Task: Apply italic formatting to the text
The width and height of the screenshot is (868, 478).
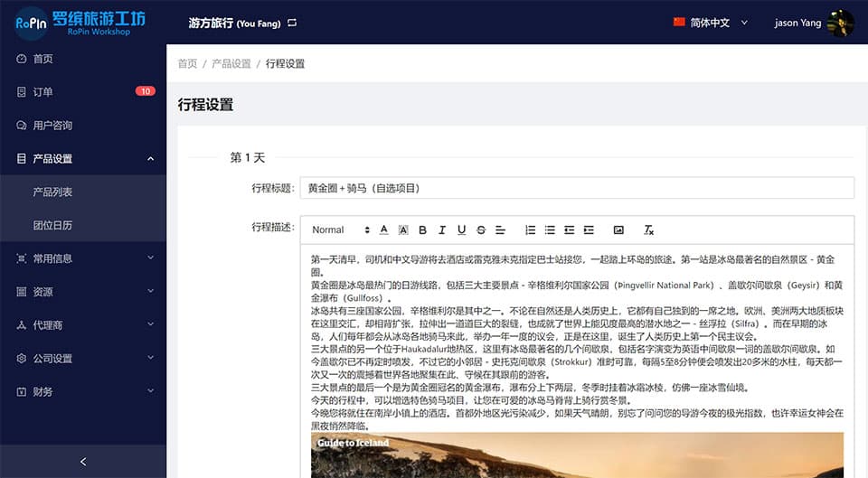Action: pyautogui.click(x=442, y=230)
